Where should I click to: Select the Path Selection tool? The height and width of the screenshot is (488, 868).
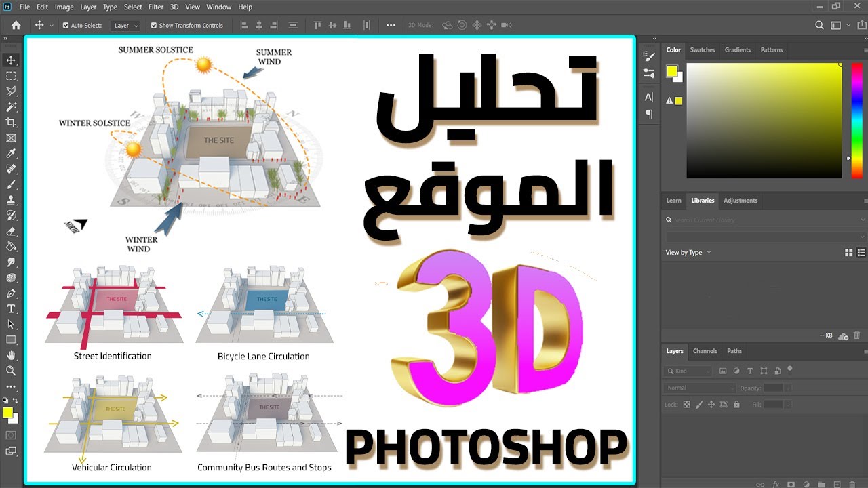11,325
